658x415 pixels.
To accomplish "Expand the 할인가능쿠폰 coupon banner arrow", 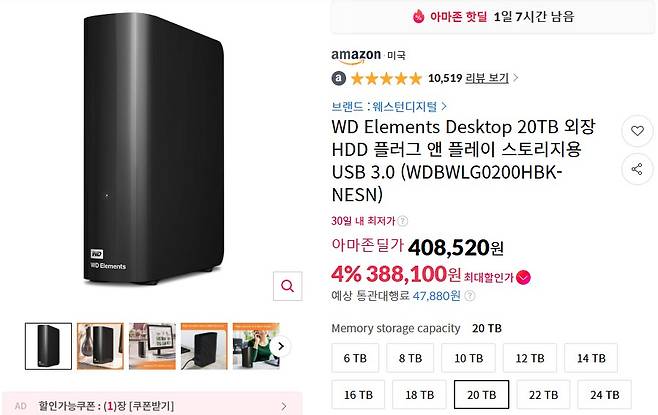I will pyautogui.click(x=284, y=406).
